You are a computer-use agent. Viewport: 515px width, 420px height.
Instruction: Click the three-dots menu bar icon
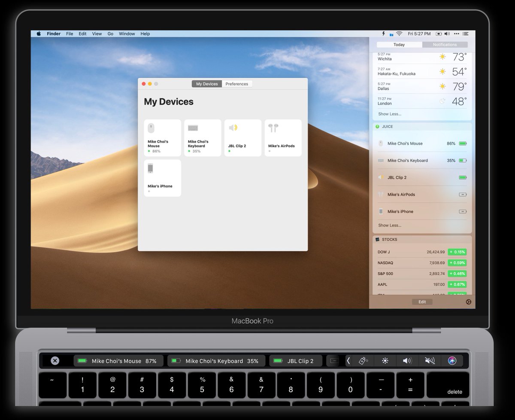pyautogui.click(x=457, y=33)
